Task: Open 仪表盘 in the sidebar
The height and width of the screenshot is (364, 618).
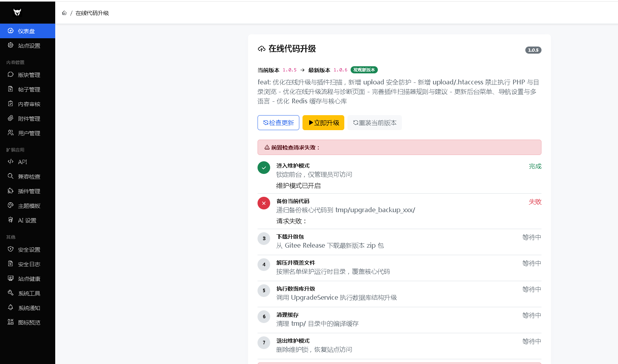Action: pos(28,31)
